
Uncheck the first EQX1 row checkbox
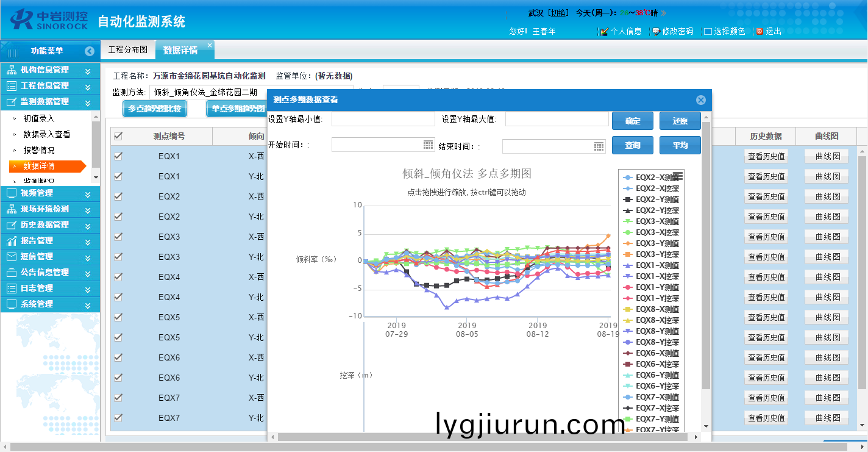[118, 156]
